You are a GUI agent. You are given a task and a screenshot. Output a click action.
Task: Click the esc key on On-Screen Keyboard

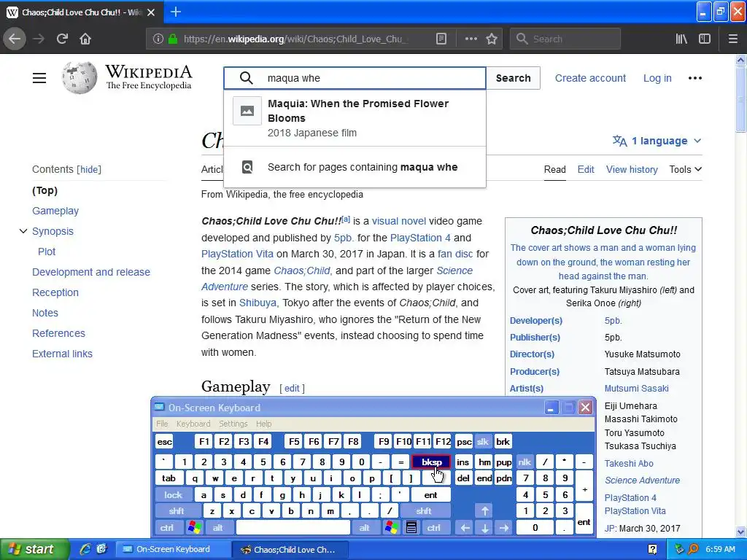[164, 442]
